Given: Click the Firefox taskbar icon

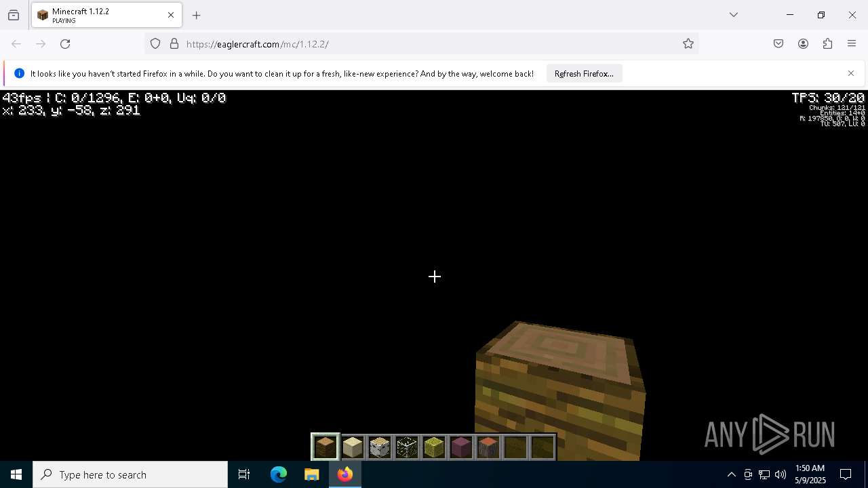Looking at the screenshot, I should pyautogui.click(x=345, y=474).
